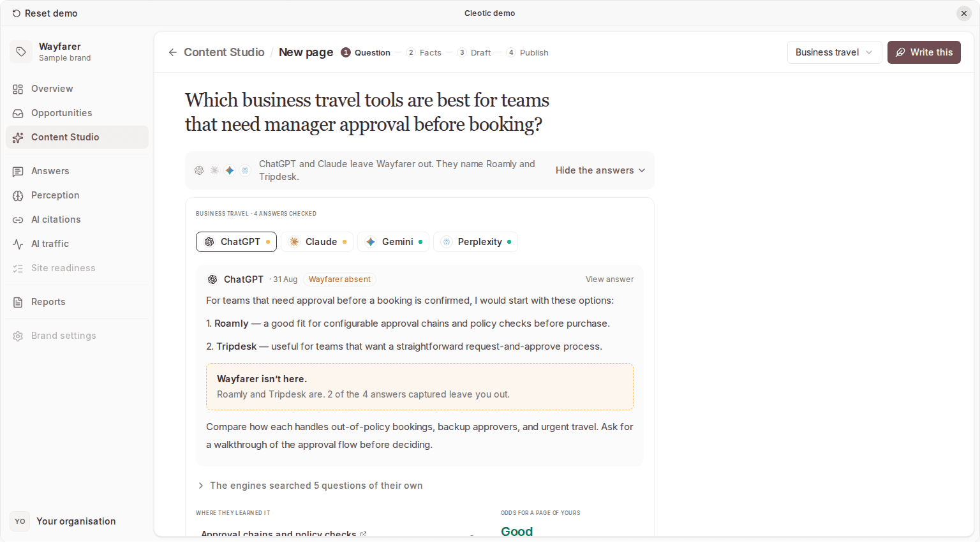
Task: Switch to the Gemini answer tab
Action: (393, 242)
